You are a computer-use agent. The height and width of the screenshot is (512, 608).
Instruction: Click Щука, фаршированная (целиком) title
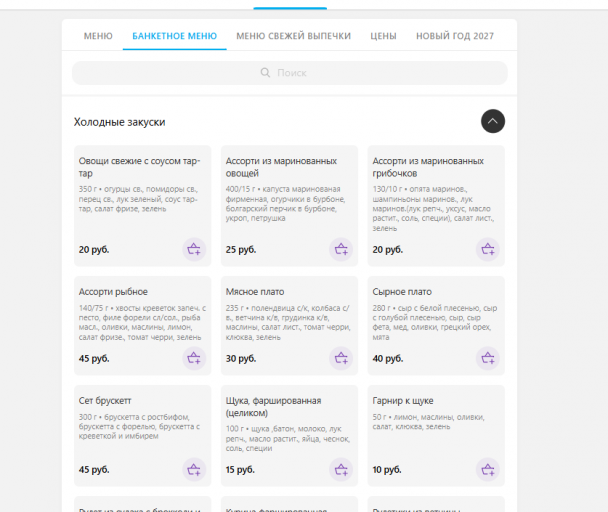[273, 406]
